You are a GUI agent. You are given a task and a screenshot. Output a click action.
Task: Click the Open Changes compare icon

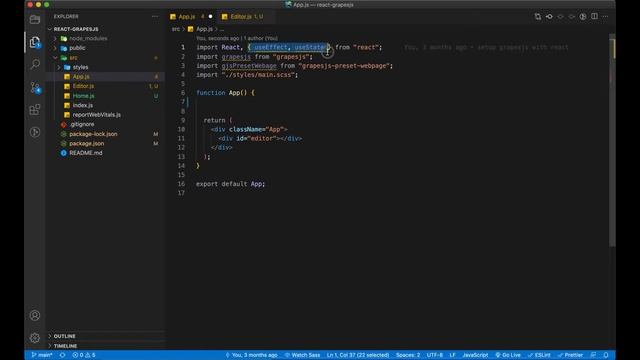(x=538, y=16)
